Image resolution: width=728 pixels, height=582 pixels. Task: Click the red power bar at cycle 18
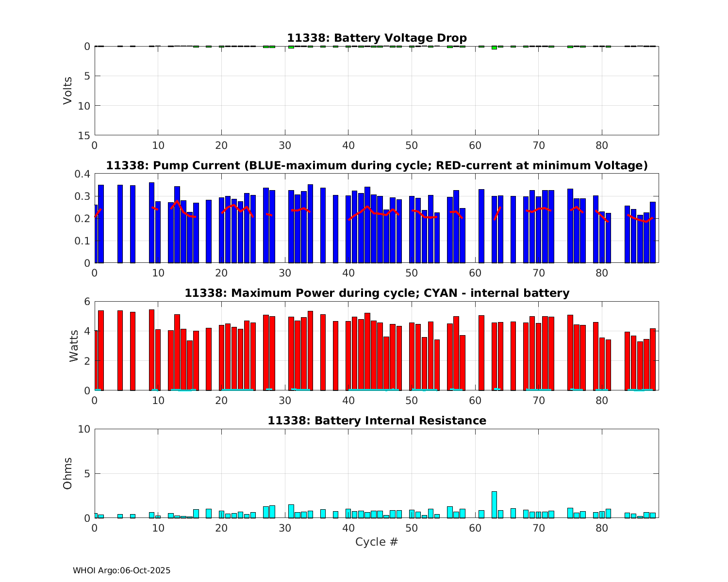coord(209,359)
